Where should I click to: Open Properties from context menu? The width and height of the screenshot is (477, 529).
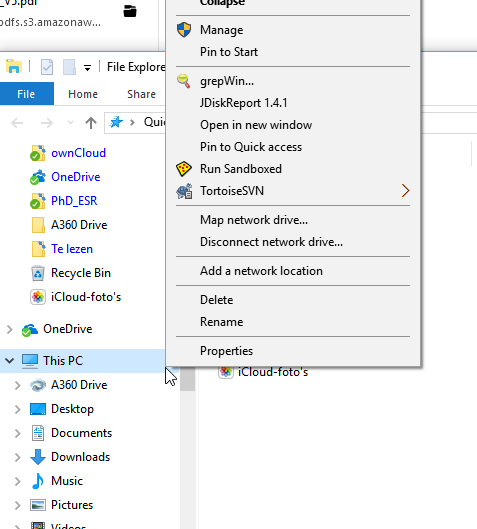click(292, 351)
